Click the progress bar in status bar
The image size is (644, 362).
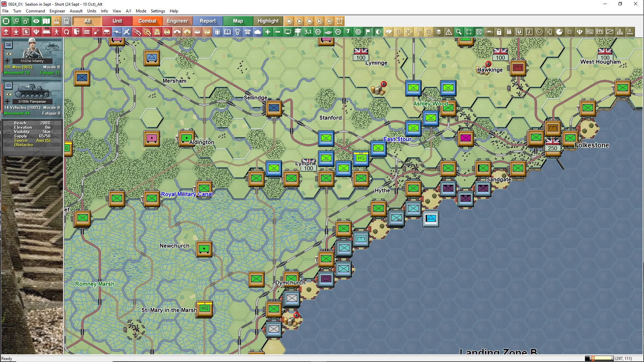pos(599,358)
